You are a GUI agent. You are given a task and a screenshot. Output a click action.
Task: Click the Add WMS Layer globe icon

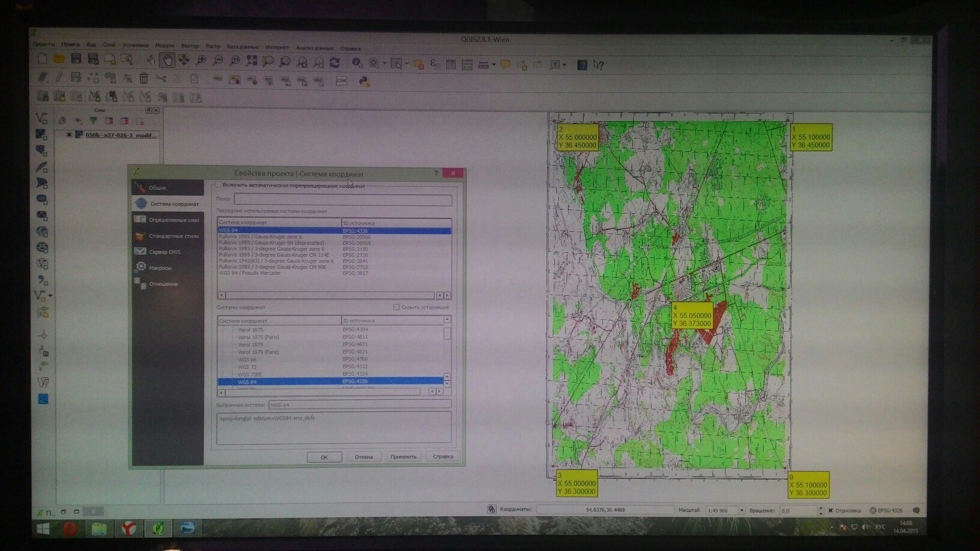pyautogui.click(x=42, y=231)
